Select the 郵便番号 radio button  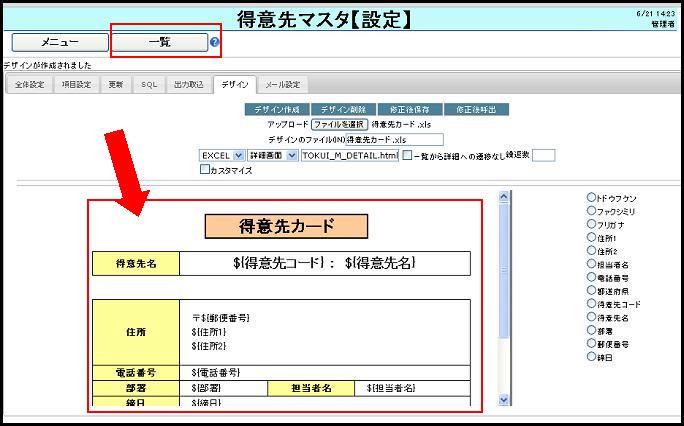(591, 343)
